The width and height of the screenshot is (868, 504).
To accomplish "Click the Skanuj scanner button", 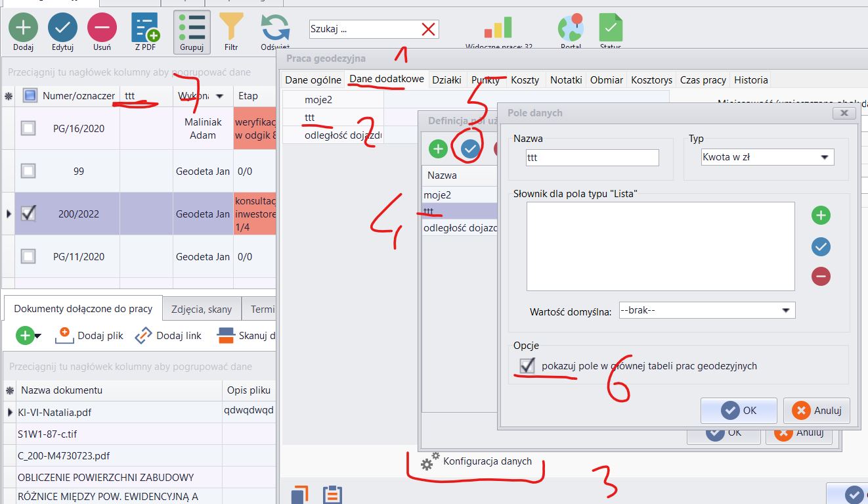I will pyautogui.click(x=245, y=336).
